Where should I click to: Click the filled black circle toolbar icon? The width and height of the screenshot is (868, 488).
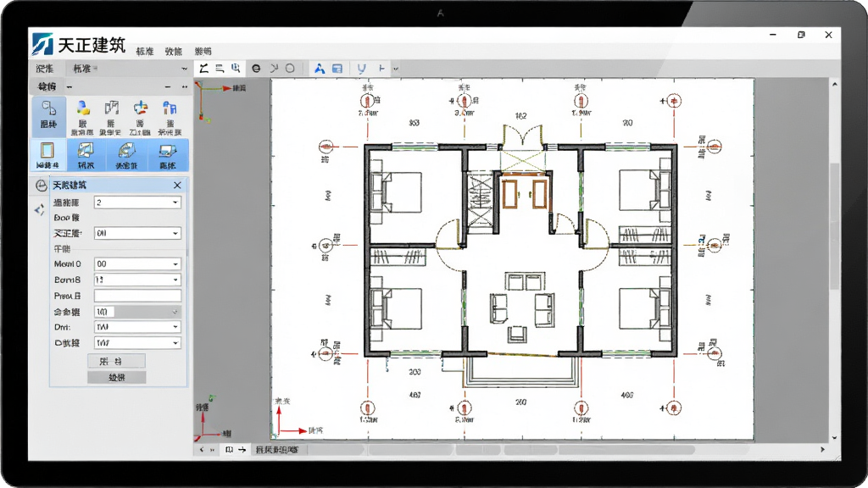[256, 69]
